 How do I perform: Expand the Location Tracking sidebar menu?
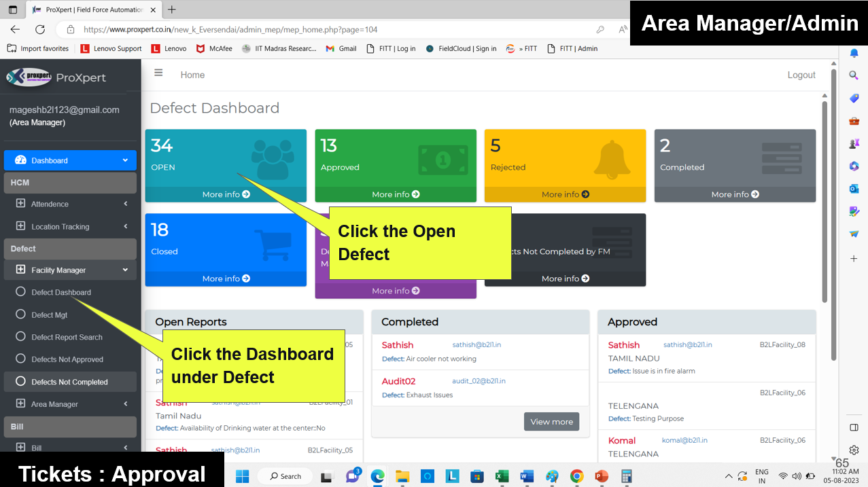click(70, 227)
